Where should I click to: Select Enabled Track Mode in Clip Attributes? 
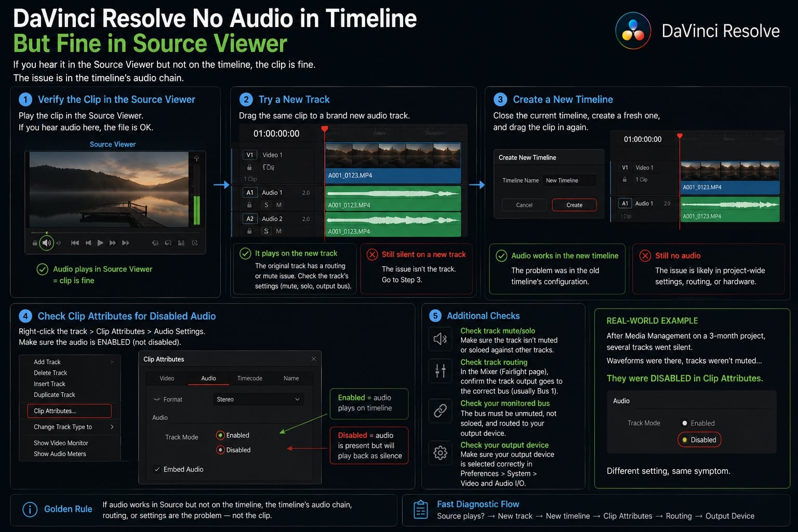pyautogui.click(x=220, y=435)
